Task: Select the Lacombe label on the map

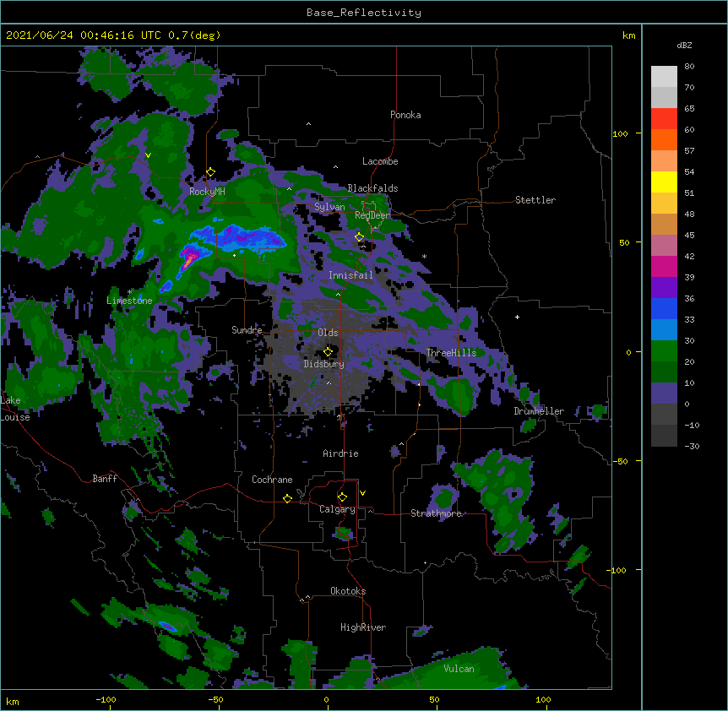Action: pyautogui.click(x=380, y=161)
